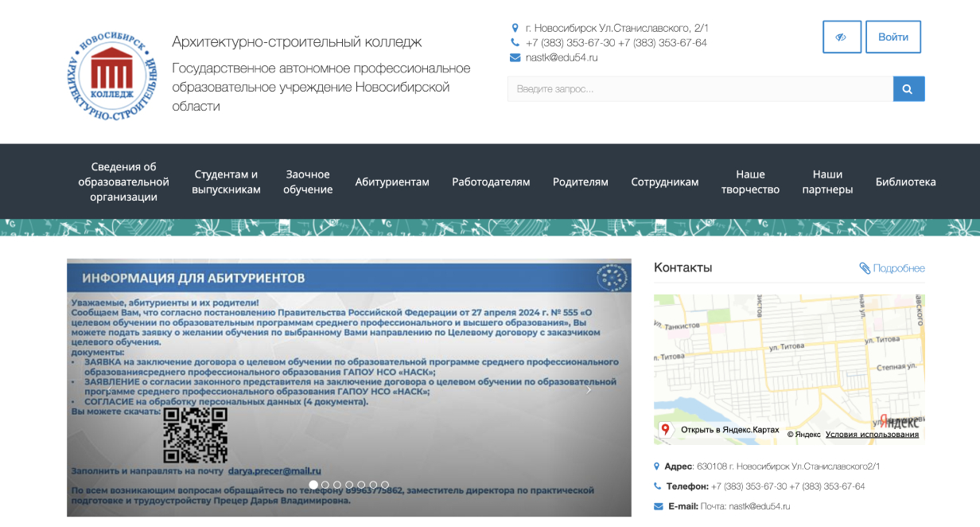
Task: Click the paperclip icon beside Подробнее
Action: tap(865, 268)
